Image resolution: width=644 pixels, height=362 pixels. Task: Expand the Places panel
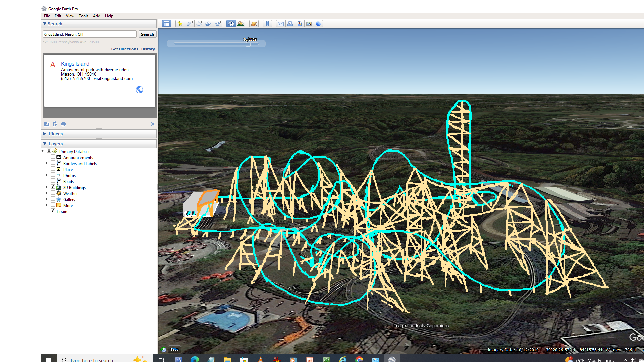(45, 134)
